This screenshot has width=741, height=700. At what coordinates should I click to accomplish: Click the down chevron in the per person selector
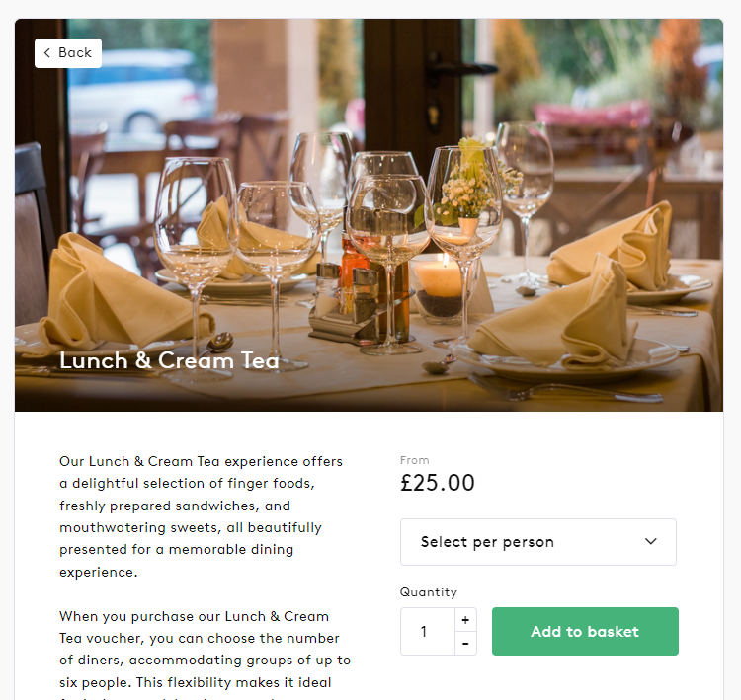tap(651, 541)
